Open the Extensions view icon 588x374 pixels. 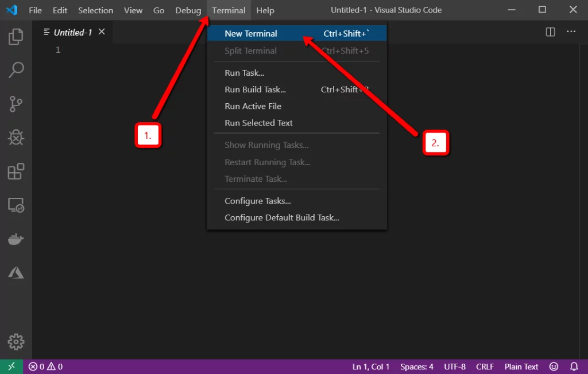(x=16, y=172)
